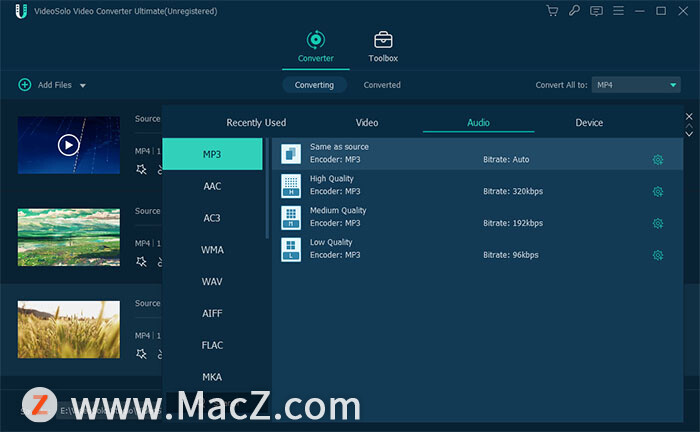
Task: Select the Low Quality preset icon
Action: (x=291, y=249)
